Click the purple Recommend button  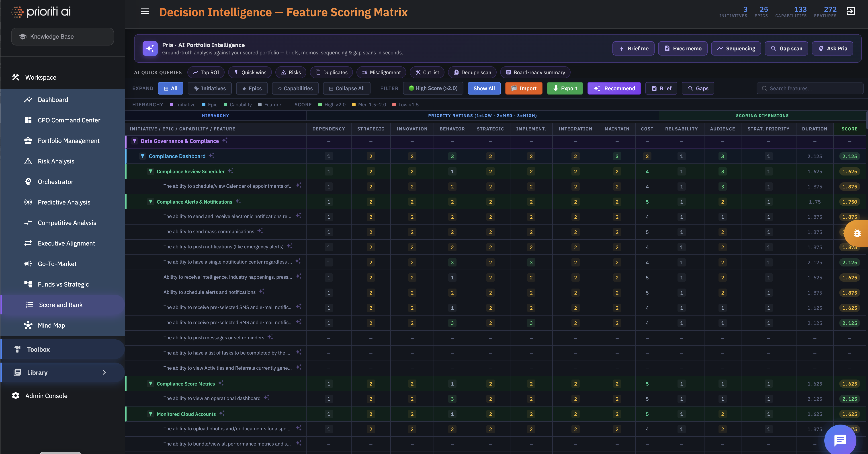click(614, 88)
